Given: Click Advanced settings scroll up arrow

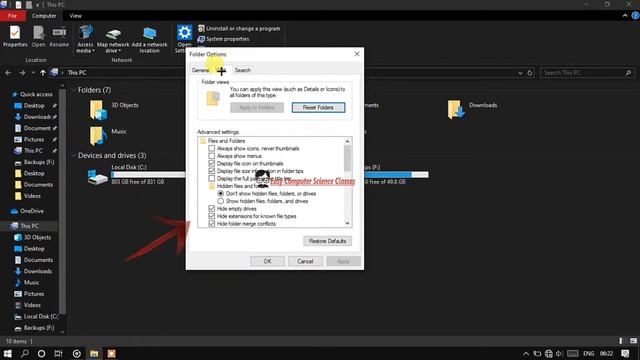Looking at the screenshot, I should pyautogui.click(x=347, y=141).
